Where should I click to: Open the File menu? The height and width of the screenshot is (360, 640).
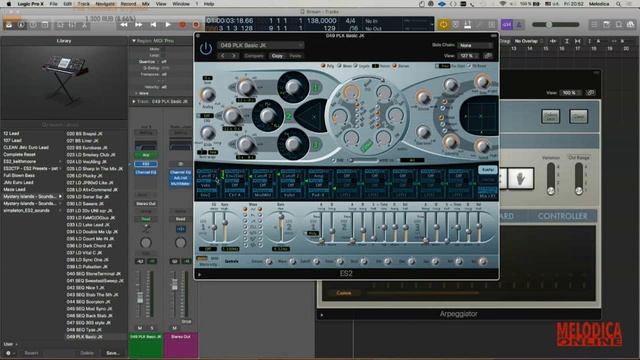53,4
